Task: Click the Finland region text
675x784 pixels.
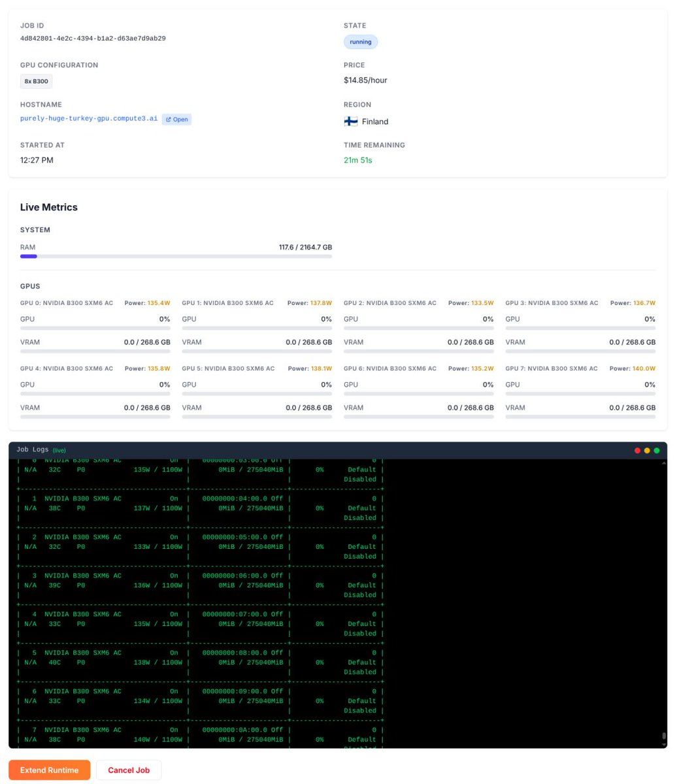Action: [x=375, y=122]
